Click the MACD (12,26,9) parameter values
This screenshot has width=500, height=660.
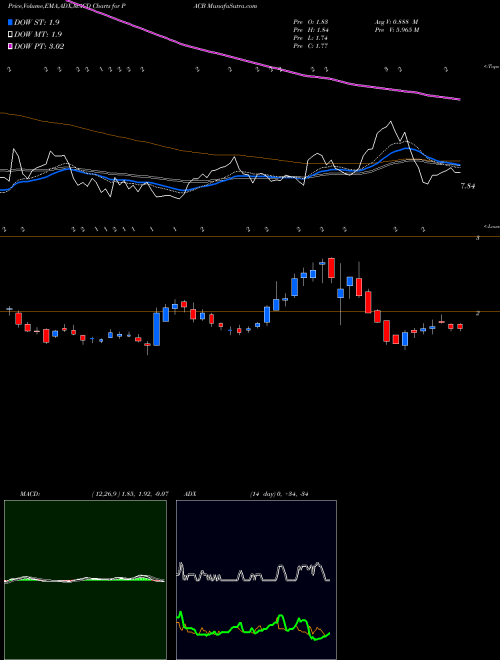point(130,494)
